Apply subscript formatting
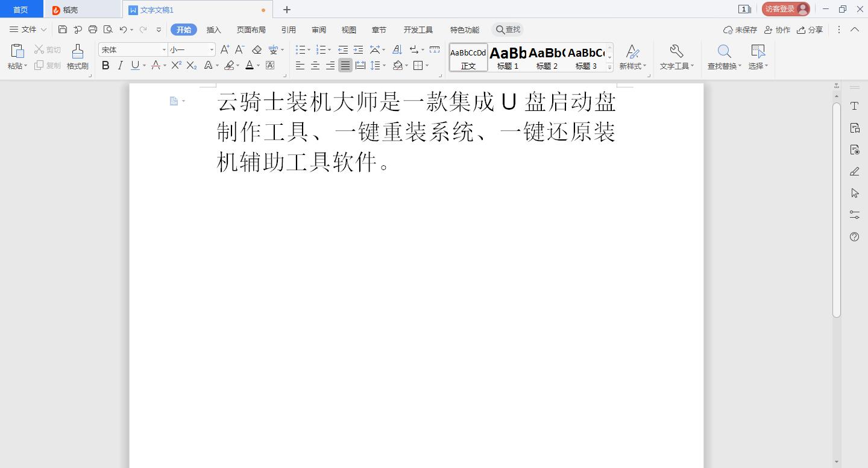The image size is (868, 468). pos(192,65)
